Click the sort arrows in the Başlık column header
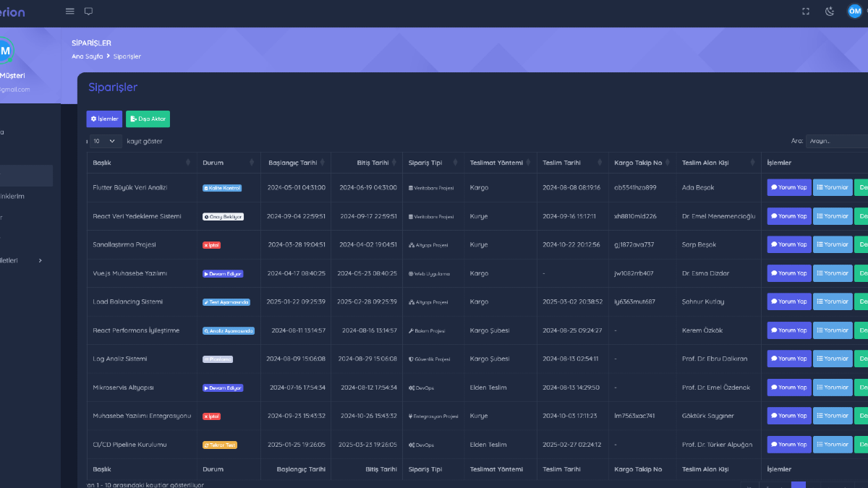The image size is (868, 488). point(188,163)
